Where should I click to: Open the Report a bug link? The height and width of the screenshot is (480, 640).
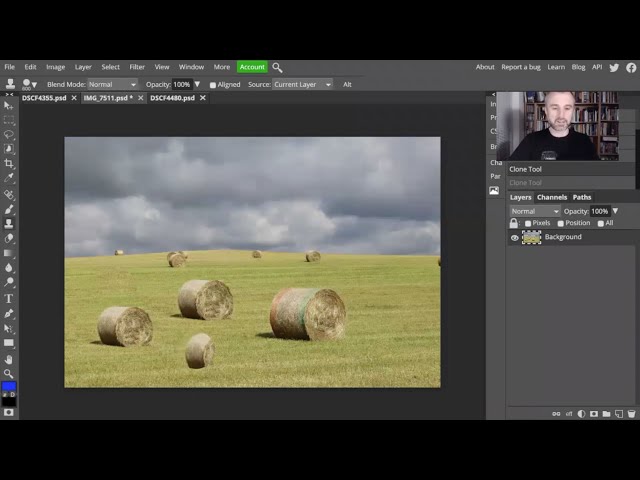coord(521,67)
